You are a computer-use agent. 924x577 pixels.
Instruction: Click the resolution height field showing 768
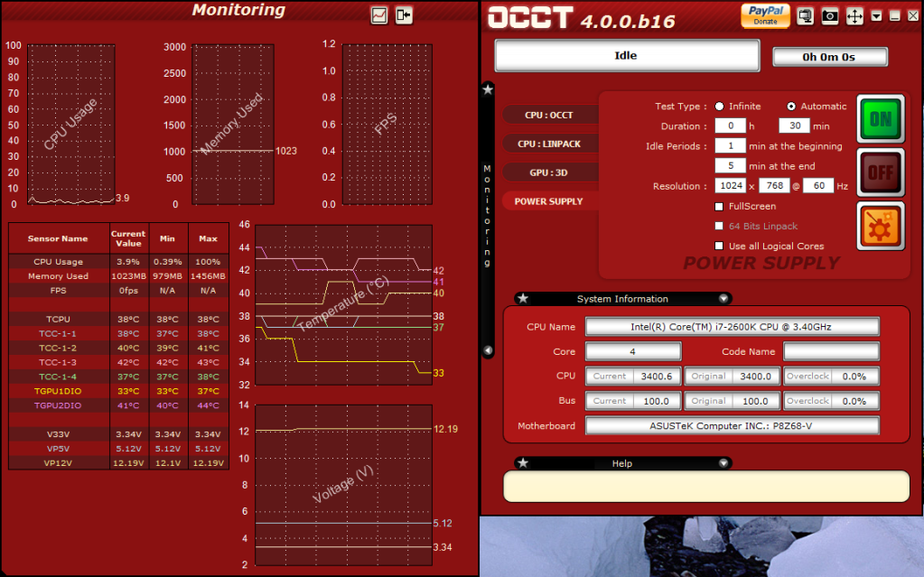774,186
